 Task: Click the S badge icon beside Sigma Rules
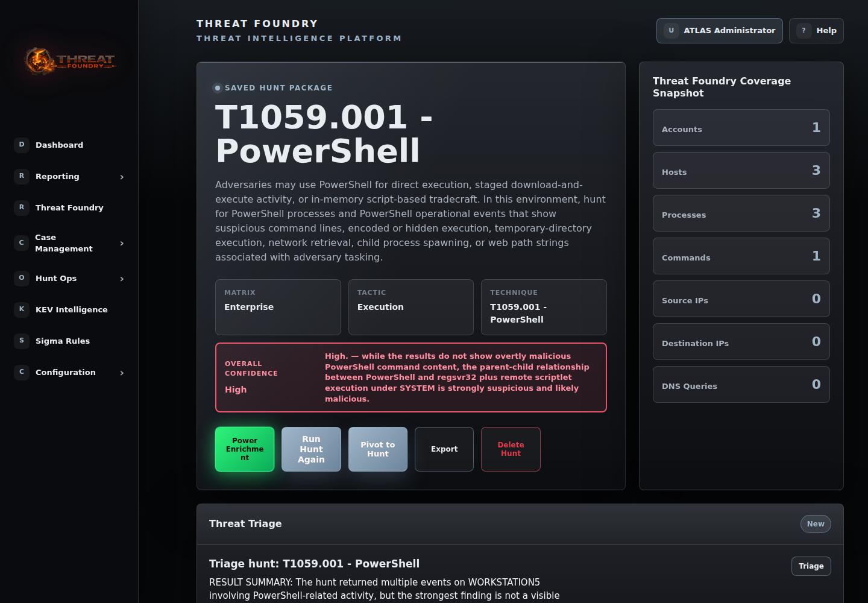22,341
